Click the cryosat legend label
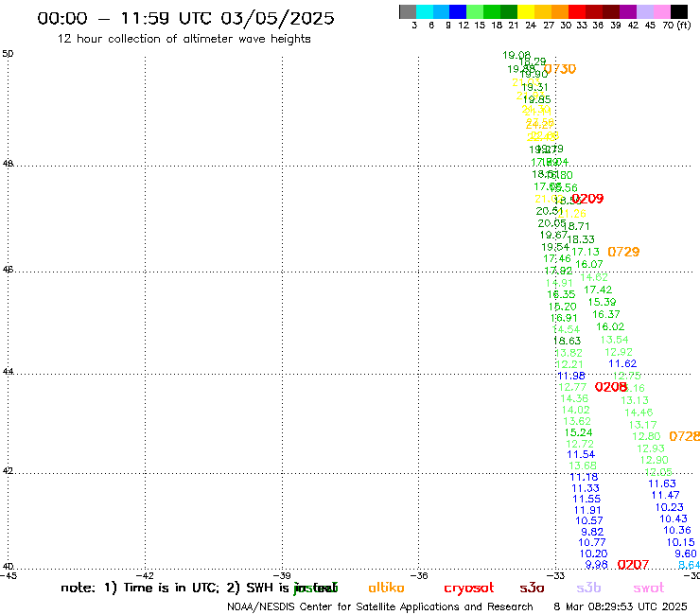 [x=469, y=589]
